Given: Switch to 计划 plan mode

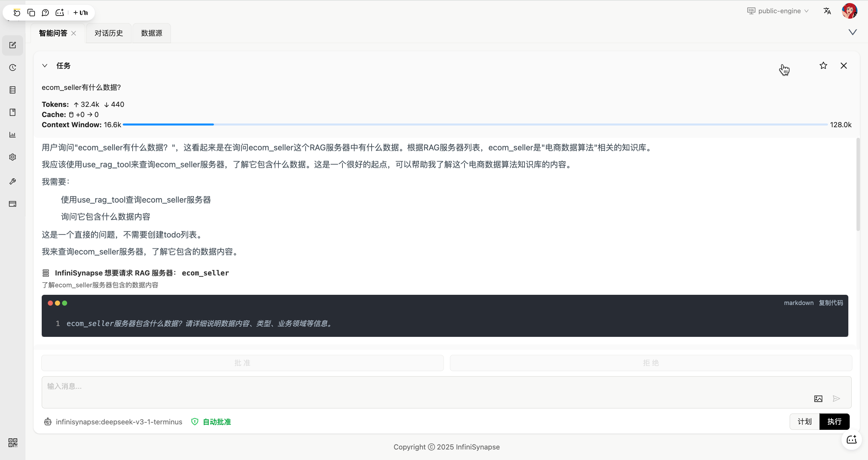Looking at the screenshot, I should pyautogui.click(x=805, y=421).
